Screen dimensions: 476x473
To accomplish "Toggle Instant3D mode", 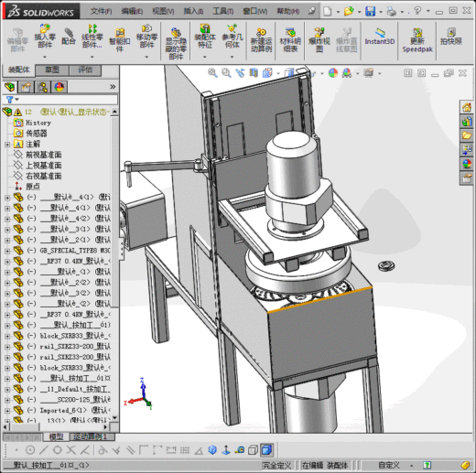I will pos(380,37).
